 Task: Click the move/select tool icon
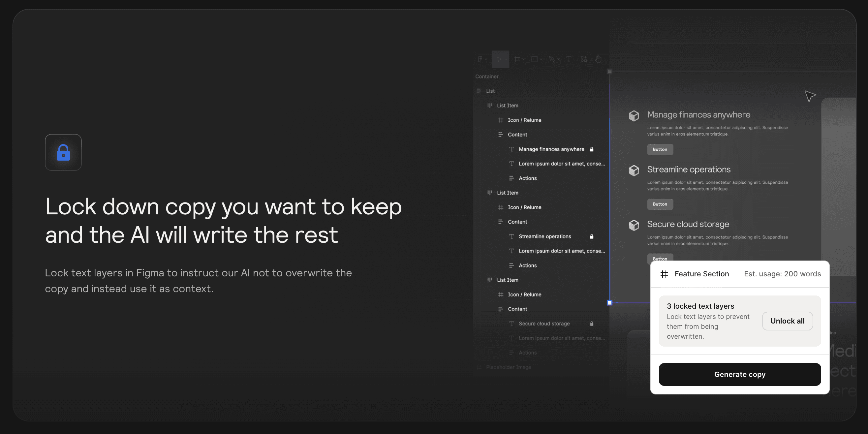point(499,59)
